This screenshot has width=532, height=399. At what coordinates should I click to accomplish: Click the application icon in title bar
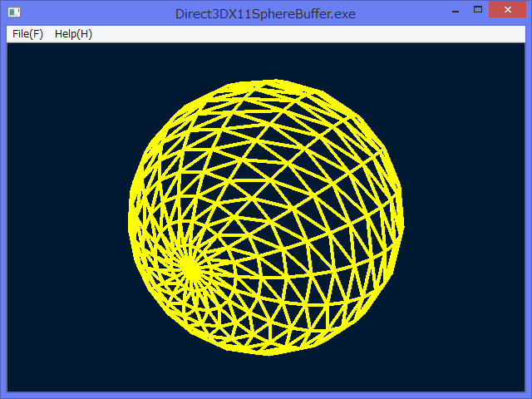pyautogui.click(x=14, y=12)
